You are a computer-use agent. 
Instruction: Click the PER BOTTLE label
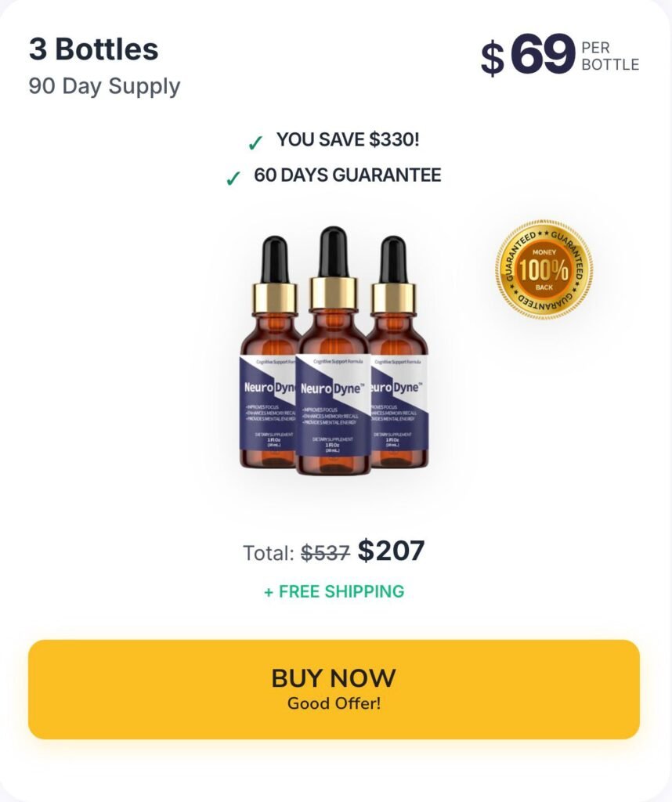[x=610, y=56]
